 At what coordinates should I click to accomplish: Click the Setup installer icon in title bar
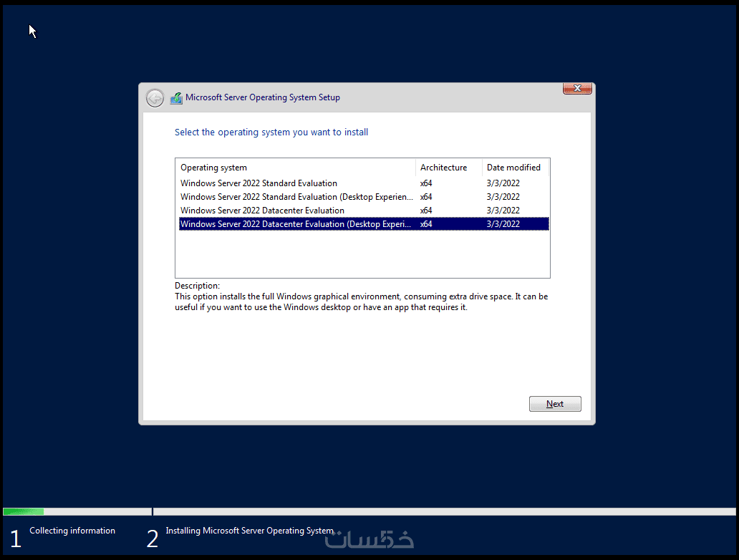click(176, 98)
